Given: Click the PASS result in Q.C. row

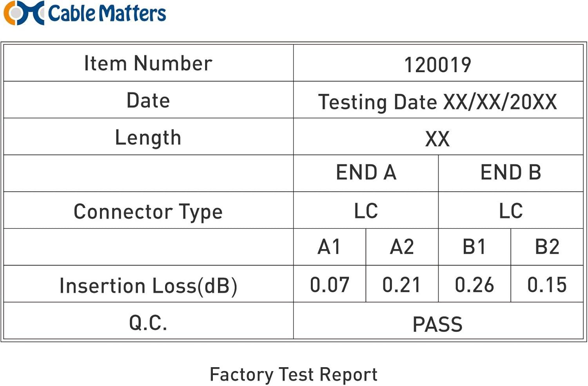Looking at the screenshot, I should click(x=437, y=324).
